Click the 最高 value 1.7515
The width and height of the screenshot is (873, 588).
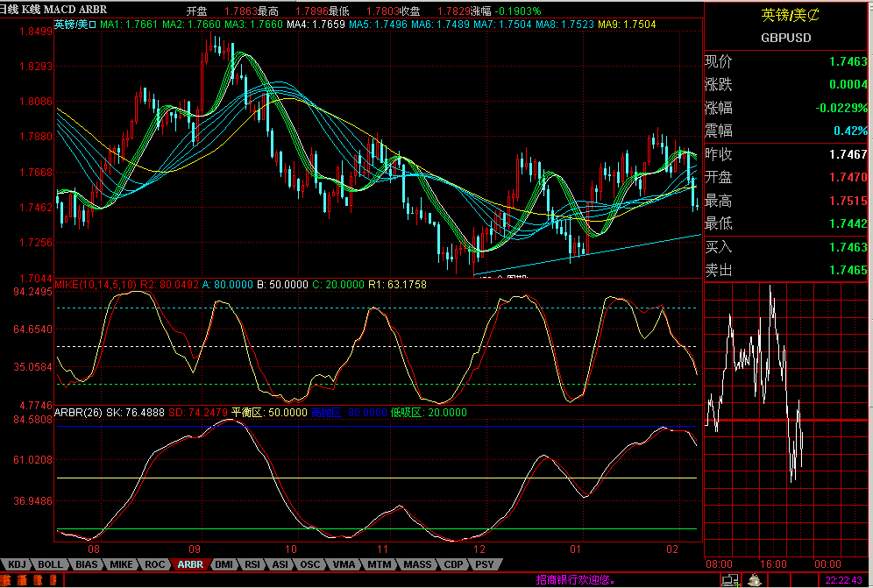tap(848, 201)
